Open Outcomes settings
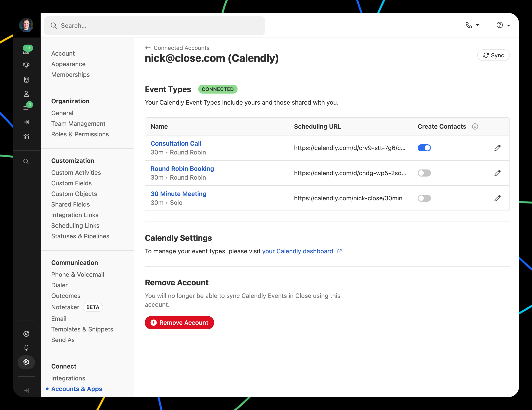This screenshot has height=410, width=532. click(x=66, y=296)
